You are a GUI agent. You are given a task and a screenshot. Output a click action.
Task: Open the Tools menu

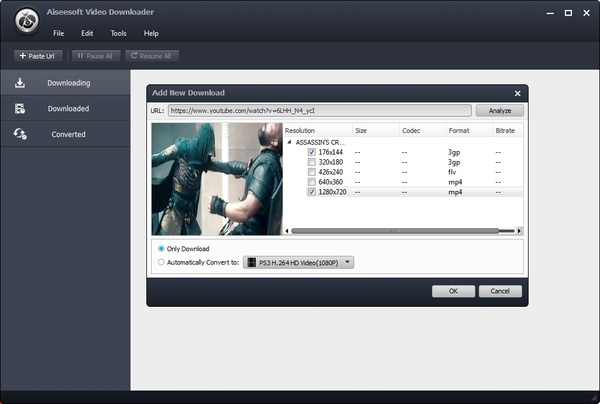tap(118, 33)
